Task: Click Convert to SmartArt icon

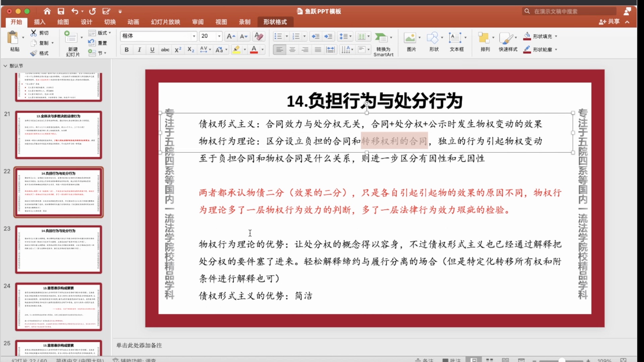Action: coord(381,37)
